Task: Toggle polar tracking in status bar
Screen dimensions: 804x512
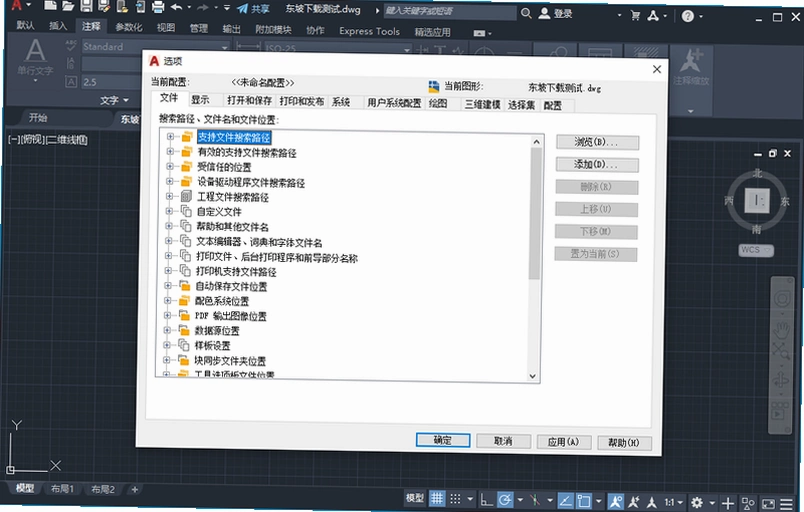Action: click(505, 499)
